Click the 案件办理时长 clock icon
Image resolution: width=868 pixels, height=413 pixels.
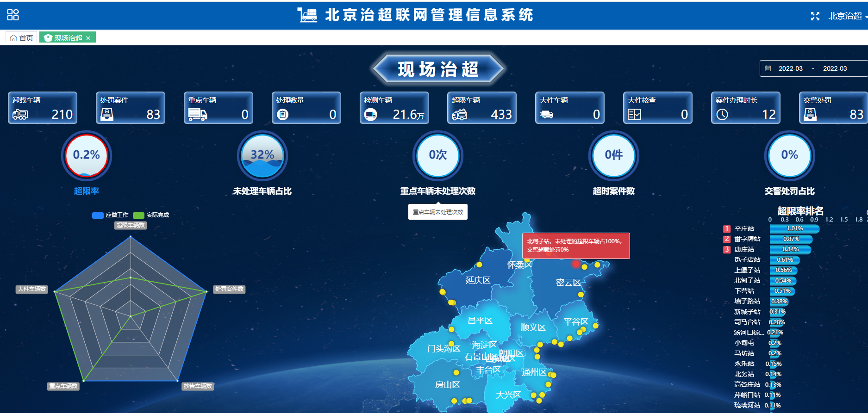coord(722,114)
